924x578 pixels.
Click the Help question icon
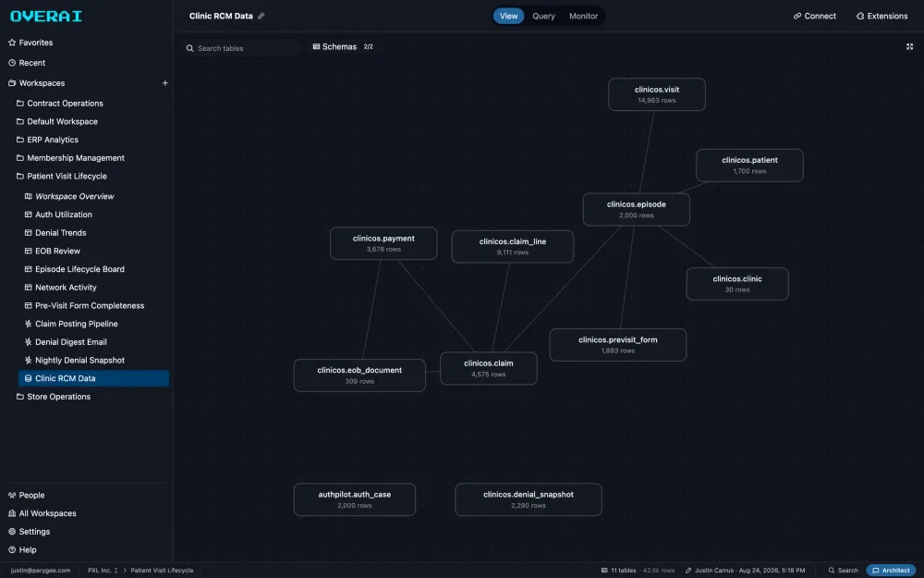pos(12,550)
